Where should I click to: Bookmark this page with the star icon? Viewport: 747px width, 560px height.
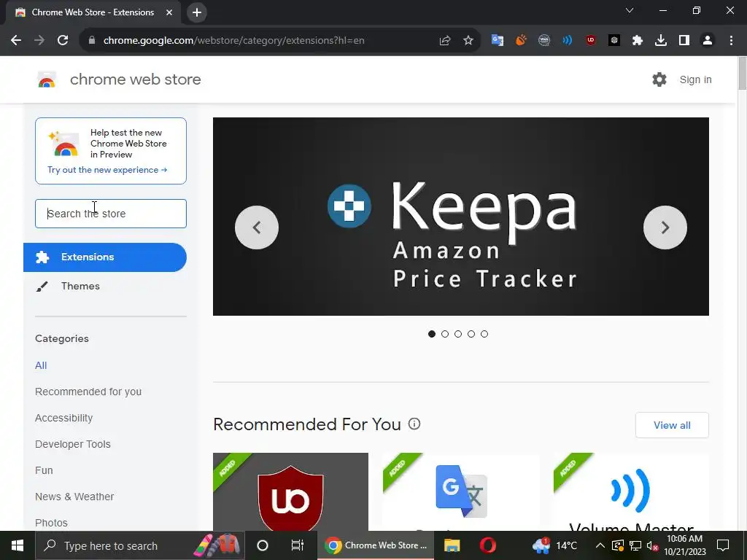coord(468,41)
